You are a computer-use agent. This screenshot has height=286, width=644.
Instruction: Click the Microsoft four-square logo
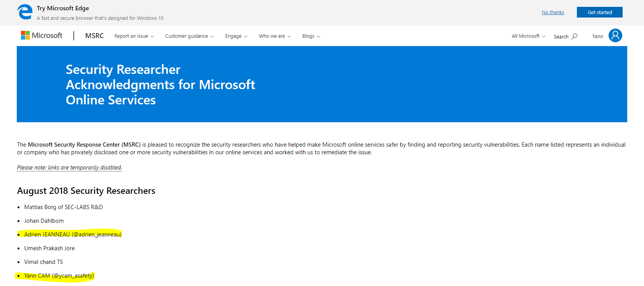point(25,35)
